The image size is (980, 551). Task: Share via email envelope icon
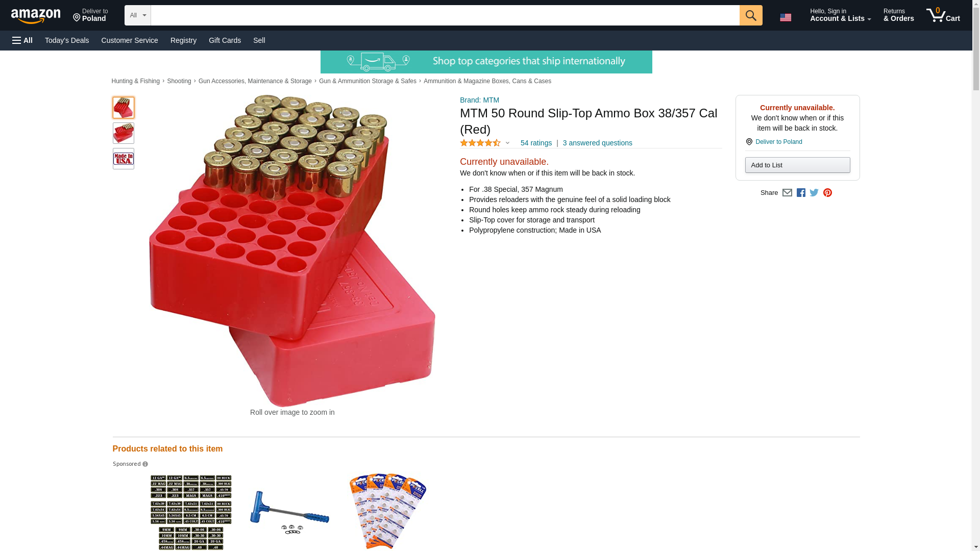(x=787, y=193)
